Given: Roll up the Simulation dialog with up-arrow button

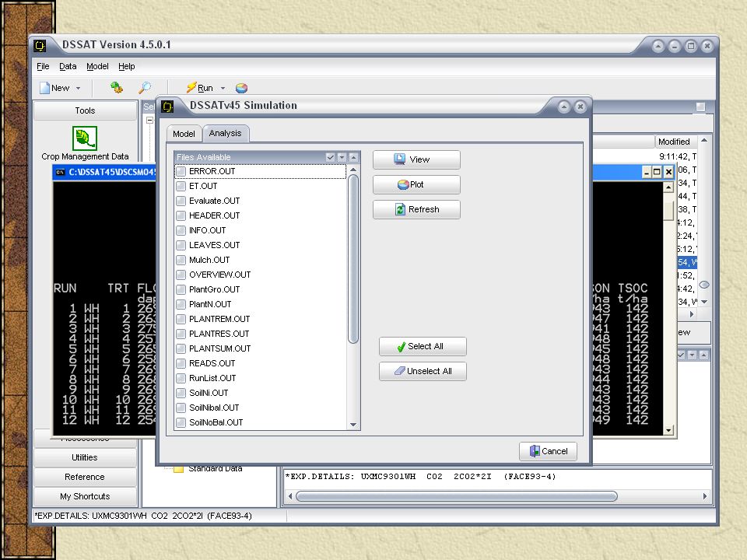Looking at the screenshot, I should point(563,107).
